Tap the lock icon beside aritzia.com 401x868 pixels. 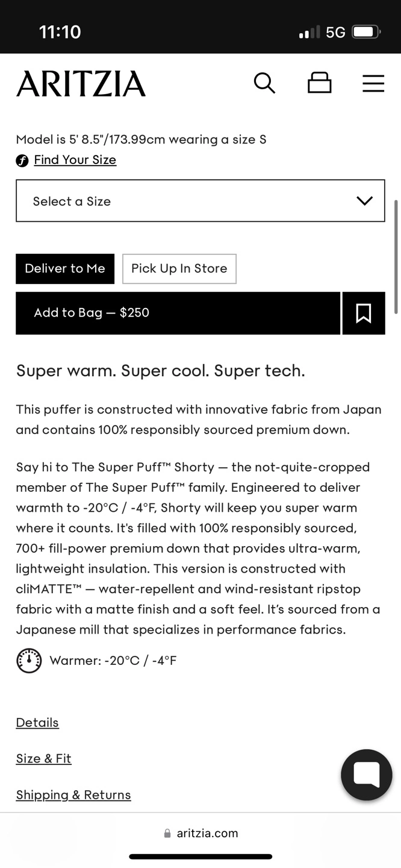[x=167, y=833]
